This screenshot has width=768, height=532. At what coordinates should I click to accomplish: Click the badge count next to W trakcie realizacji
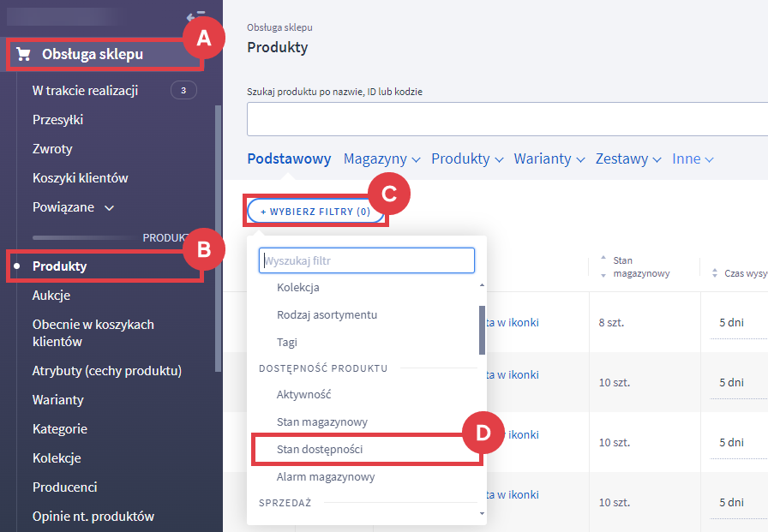pyautogui.click(x=183, y=90)
